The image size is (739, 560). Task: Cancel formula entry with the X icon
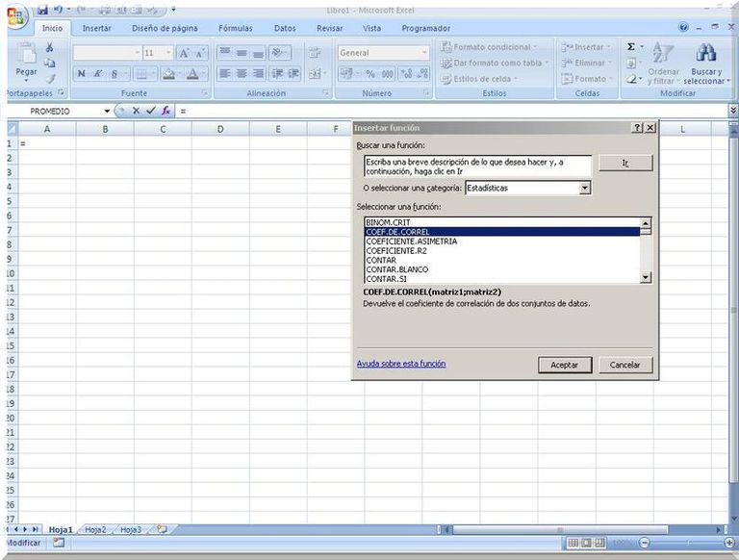pyautogui.click(x=136, y=111)
